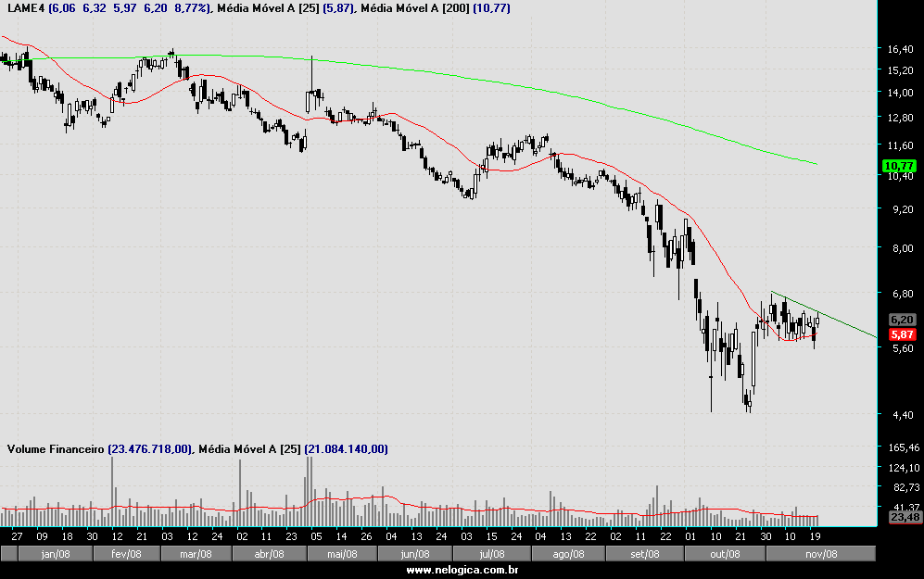The width and height of the screenshot is (924, 579).
Task: Click the 21.084.140,00 volume average value
Action: pos(346,449)
